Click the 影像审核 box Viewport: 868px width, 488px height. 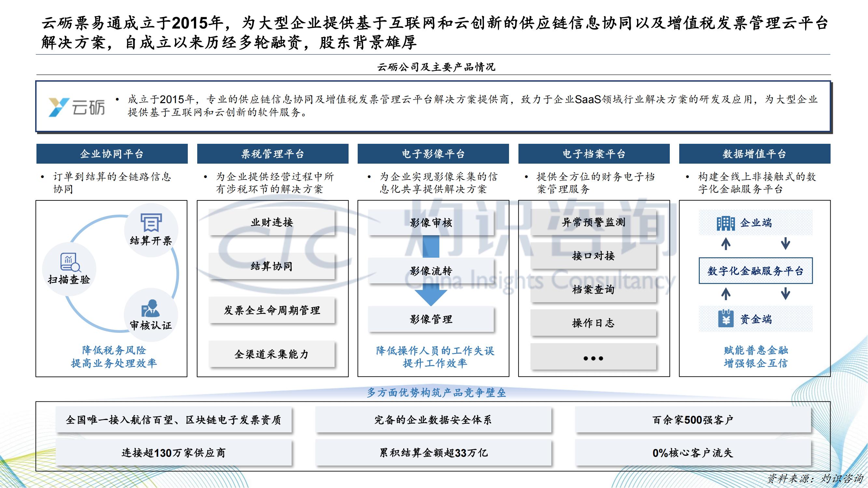431,222
